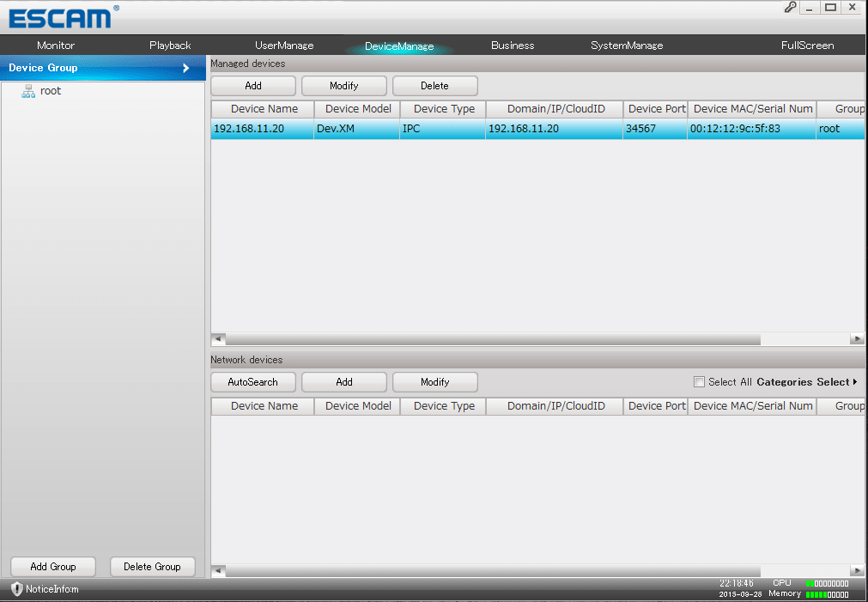The width and height of the screenshot is (868, 602).
Task: Expand the Device Group panel chevron
Action: click(185, 68)
